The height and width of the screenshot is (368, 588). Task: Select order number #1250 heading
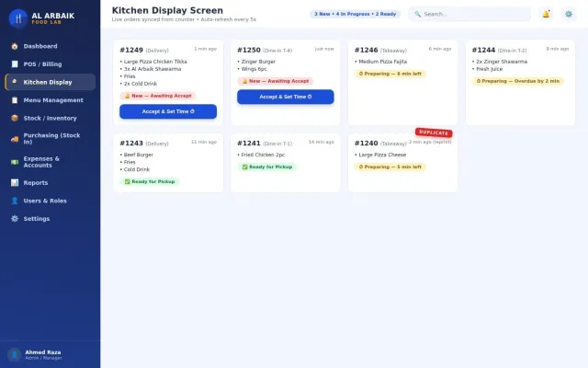249,50
